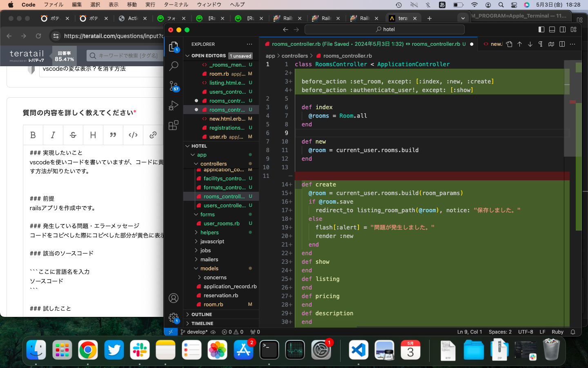Jump to next change with the down arrow

point(530,44)
